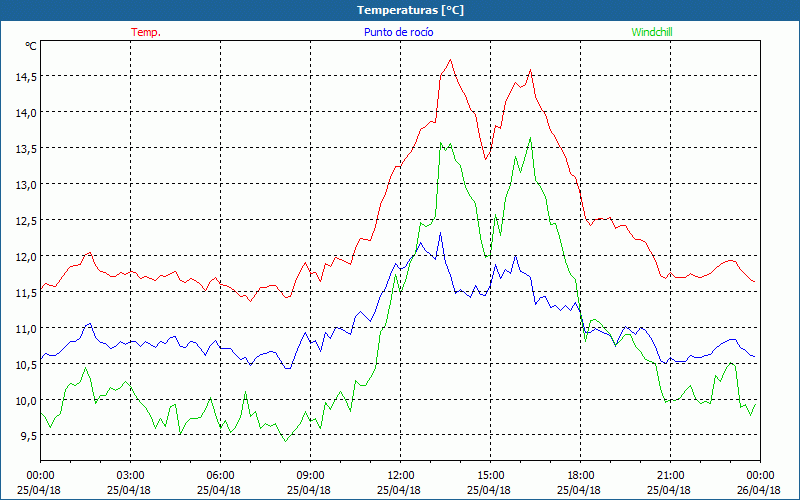This screenshot has height=500, width=800.
Task: Click the 26/04/18 date label
Action: (760, 490)
